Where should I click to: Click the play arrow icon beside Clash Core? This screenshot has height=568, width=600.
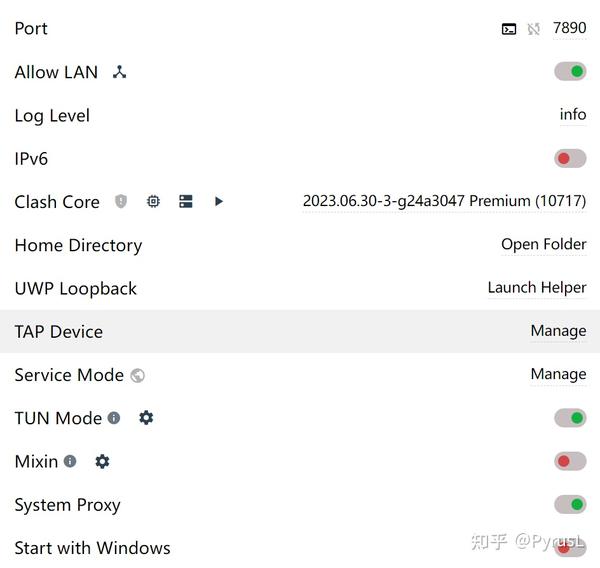pos(219,201)
